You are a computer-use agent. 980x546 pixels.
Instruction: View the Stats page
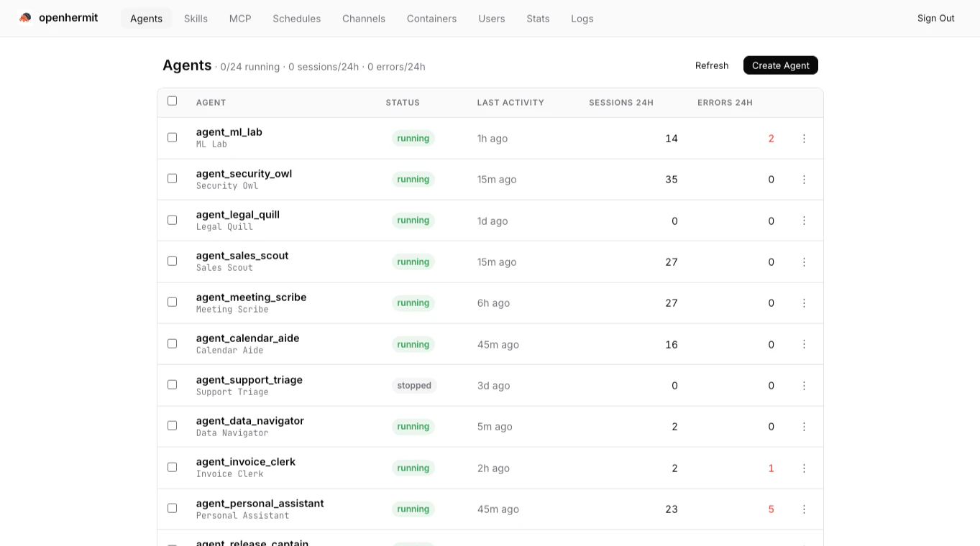537,19
